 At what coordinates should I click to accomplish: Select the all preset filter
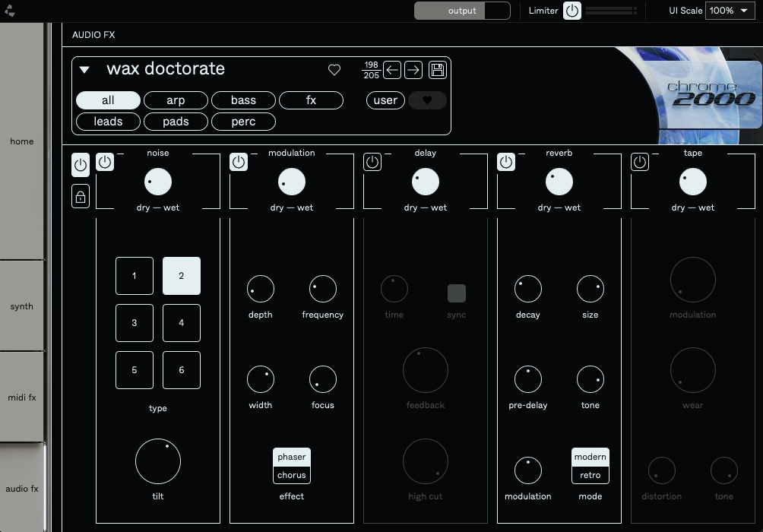point(108,100)
